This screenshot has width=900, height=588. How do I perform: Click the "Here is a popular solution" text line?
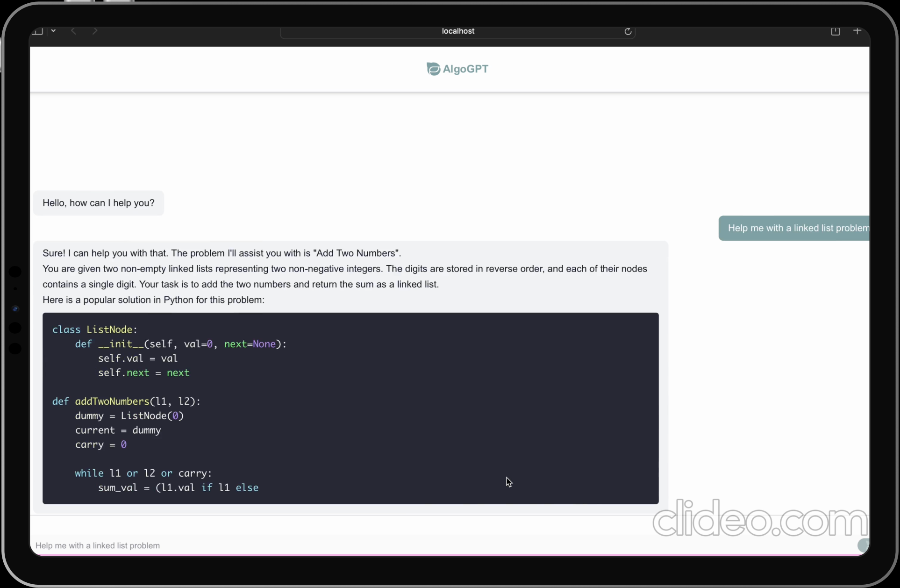[x=153, y=300]
